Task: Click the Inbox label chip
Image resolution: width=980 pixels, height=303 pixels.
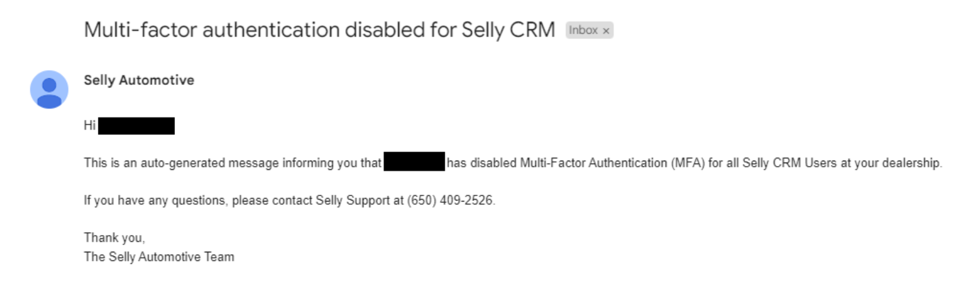Action: [589, 30]
